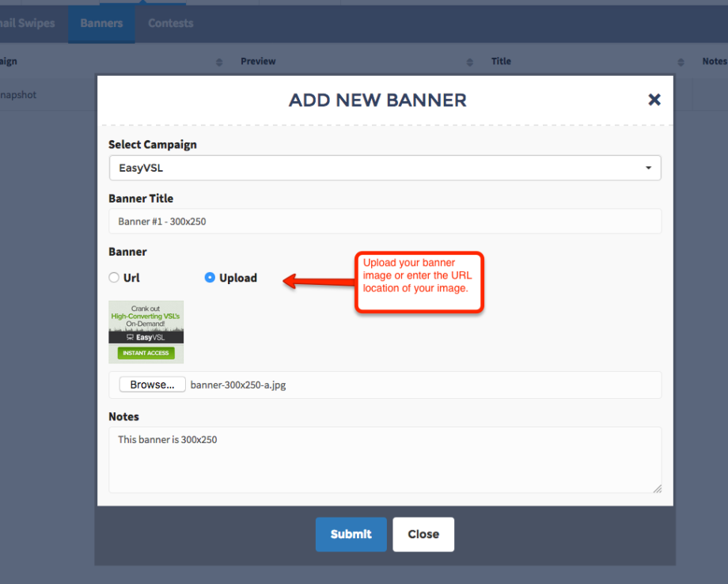
Task: Click the Preview column header
Action: coord(258,62)
